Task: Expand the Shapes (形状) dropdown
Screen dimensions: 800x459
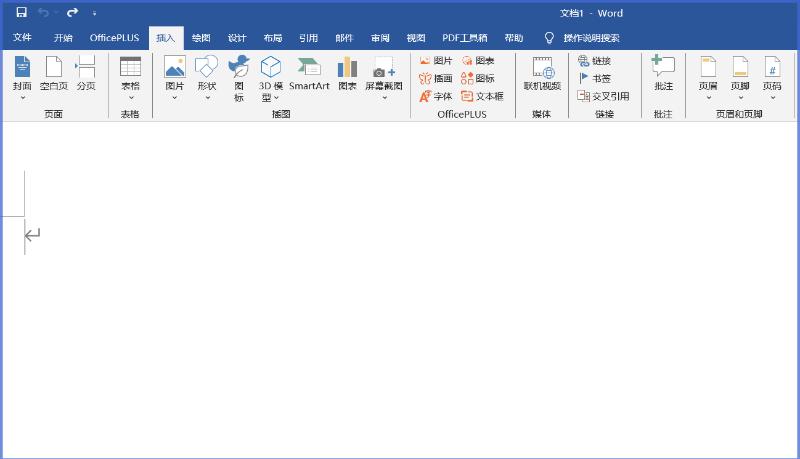Action: (206, 78)
